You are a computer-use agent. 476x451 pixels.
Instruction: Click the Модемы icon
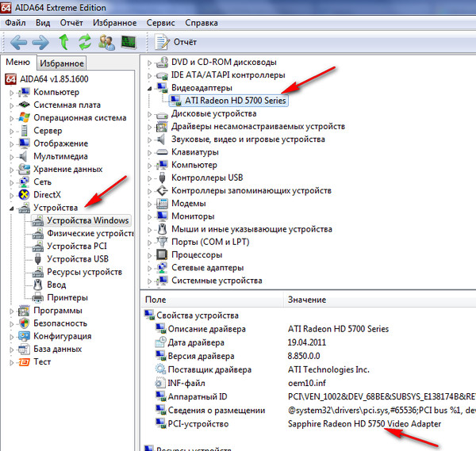(162, 203)
